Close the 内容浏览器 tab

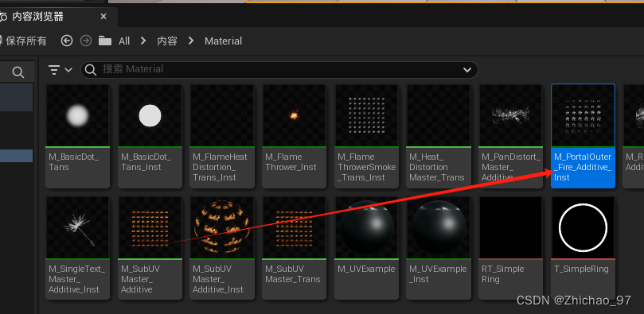[x=103, y=17]
